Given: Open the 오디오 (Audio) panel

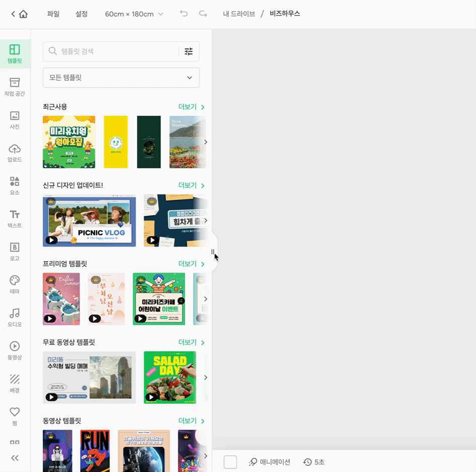Looking at the screenshot, I should (15, 317).
